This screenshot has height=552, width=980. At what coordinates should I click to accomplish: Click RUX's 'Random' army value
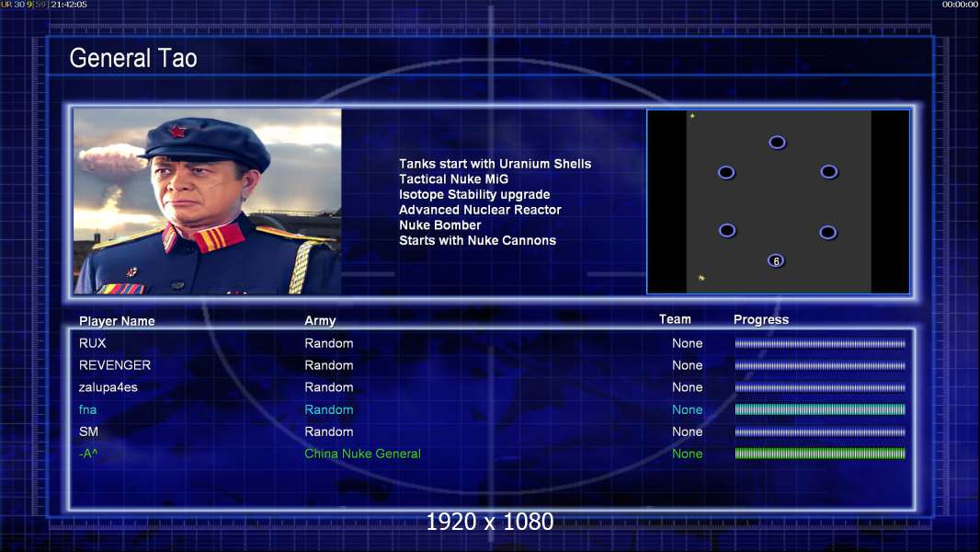pyautogui.click(x=329, y=343)
